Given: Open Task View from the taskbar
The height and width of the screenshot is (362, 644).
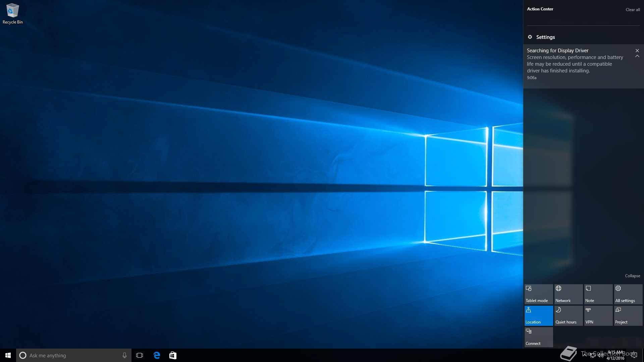Looking at the screenshot, I should click(x=140, y=355).
